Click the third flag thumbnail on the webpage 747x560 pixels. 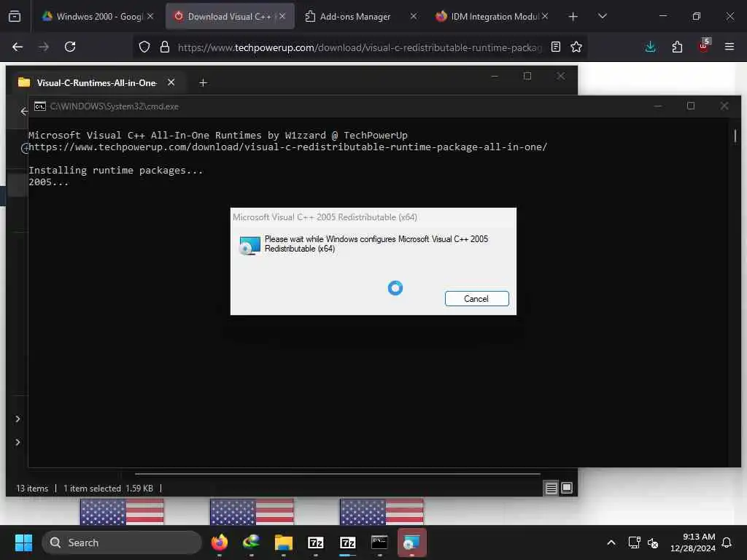click(382, 512)
